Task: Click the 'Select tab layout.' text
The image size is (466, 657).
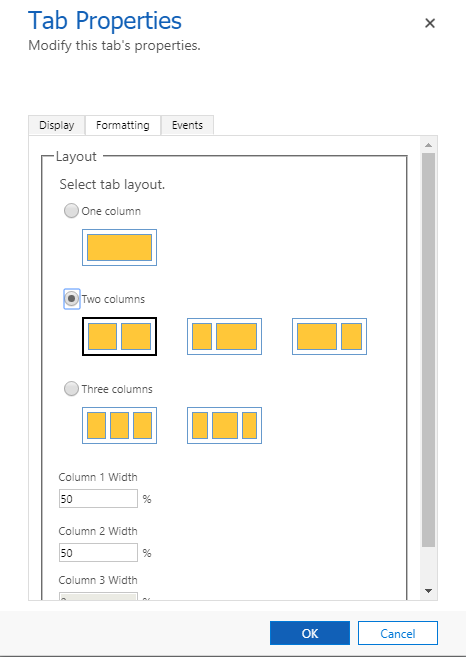Action: tap(112, 184)
